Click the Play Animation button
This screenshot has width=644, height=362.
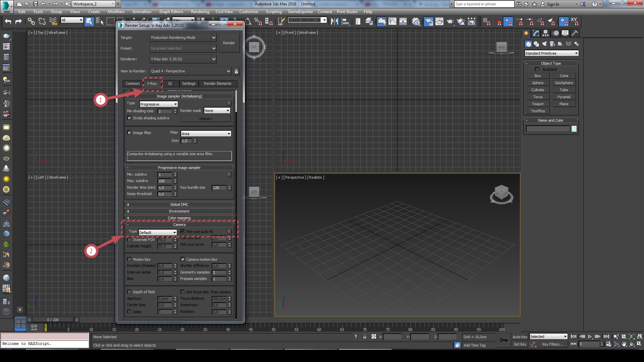(590, 337)
